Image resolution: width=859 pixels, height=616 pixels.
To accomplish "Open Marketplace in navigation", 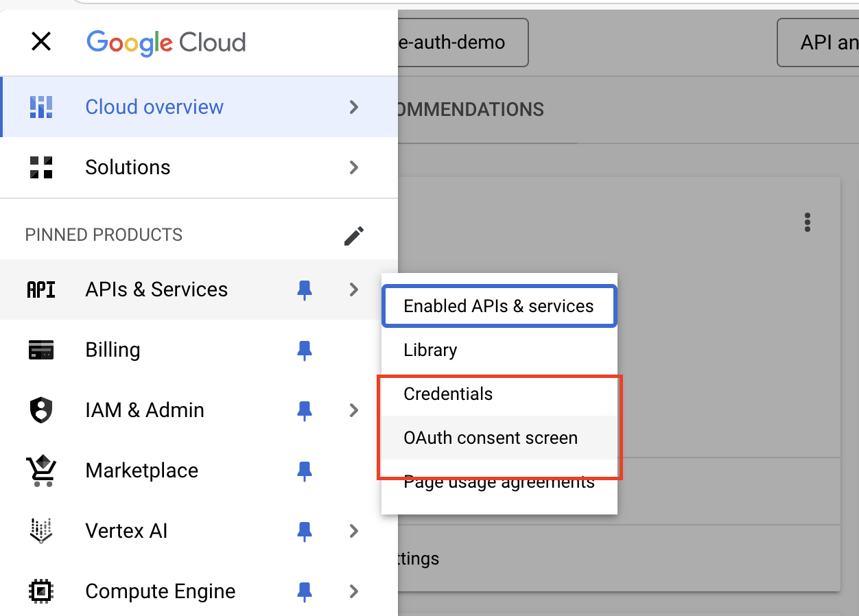I will [199, 471].
